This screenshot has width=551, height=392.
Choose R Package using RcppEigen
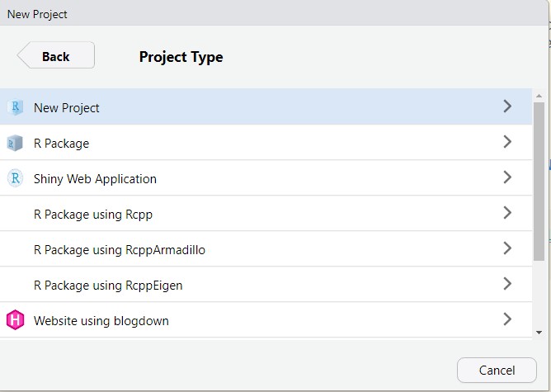(x=266, y=285)
